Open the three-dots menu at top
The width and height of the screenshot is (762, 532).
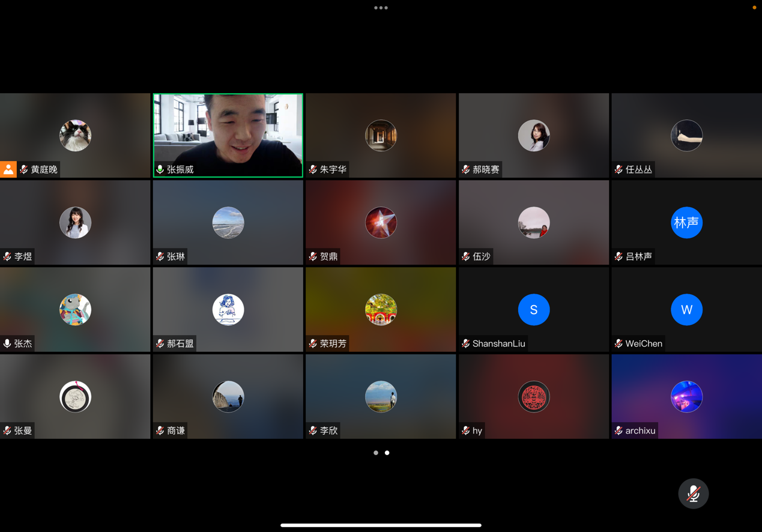[x=381, y=8]
